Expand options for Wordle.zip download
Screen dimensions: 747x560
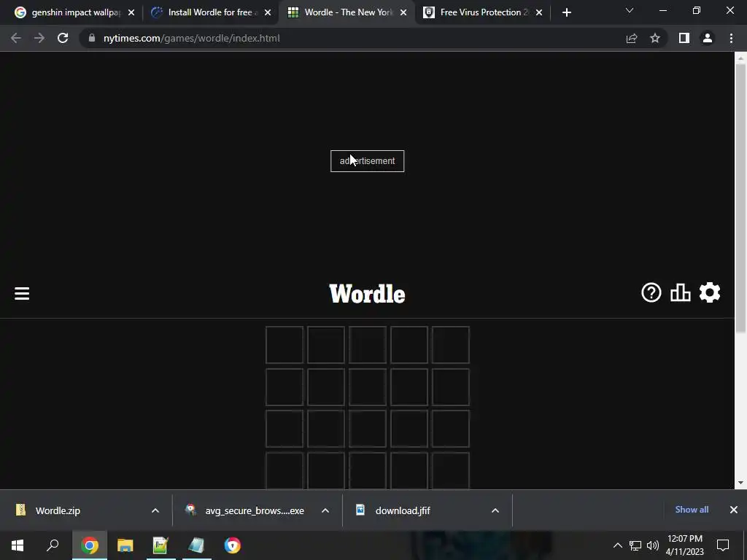[x=155, y=510]
